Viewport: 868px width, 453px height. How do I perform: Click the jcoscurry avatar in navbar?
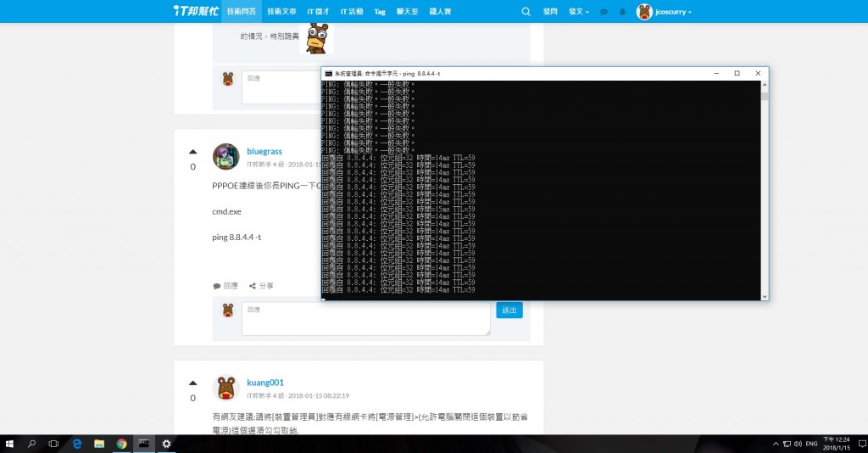(x=644, y=12)
